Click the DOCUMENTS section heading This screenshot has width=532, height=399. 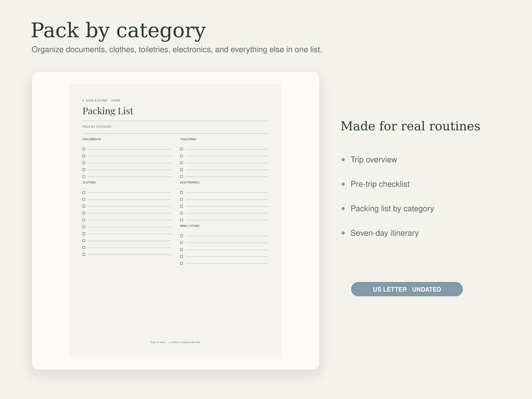91,139
